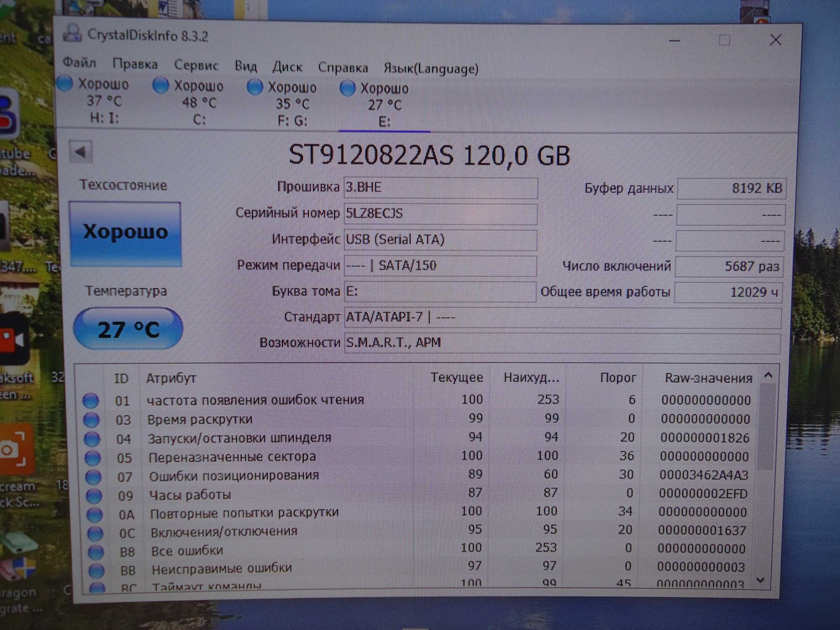Click the serial number field 5LZ8ECJS
This screenshot has width=840, height=630.
(x=441, y=213)
